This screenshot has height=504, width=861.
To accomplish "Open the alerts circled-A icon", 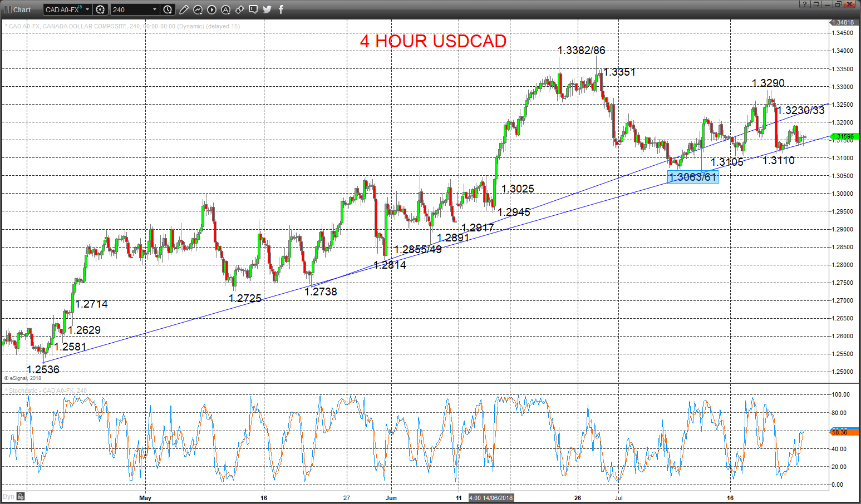I will coord(225,9).
